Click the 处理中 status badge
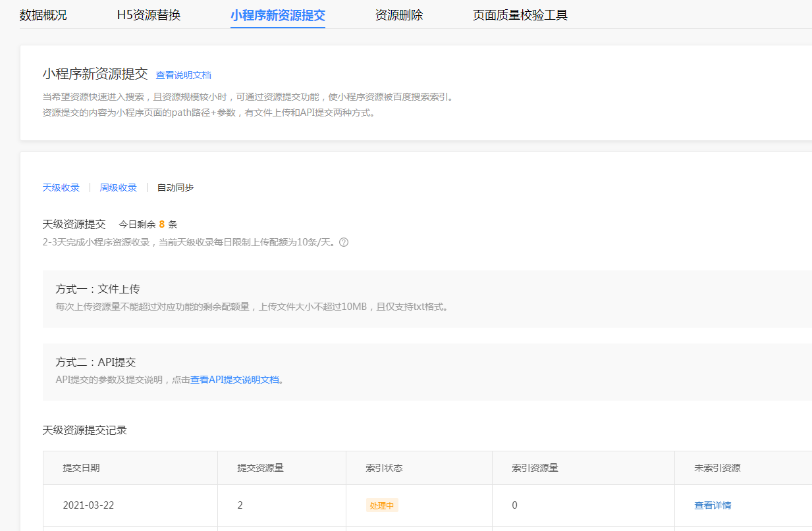 [382, 505]
